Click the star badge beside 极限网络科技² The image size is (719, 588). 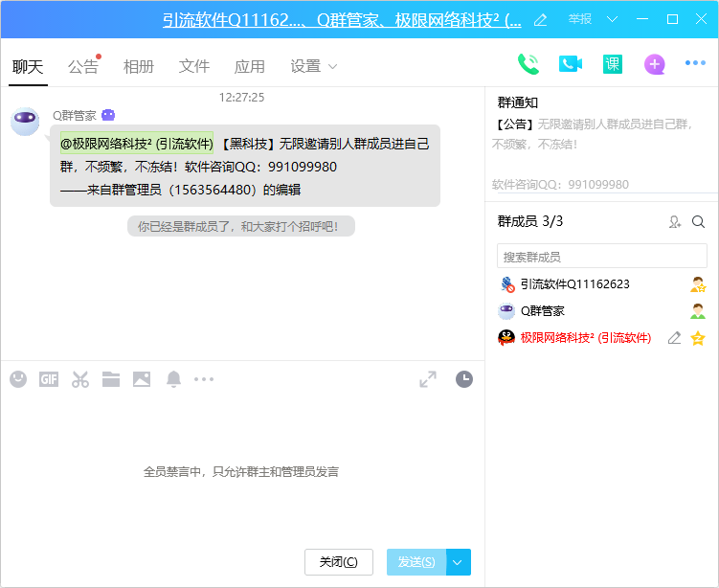(697, 338)
